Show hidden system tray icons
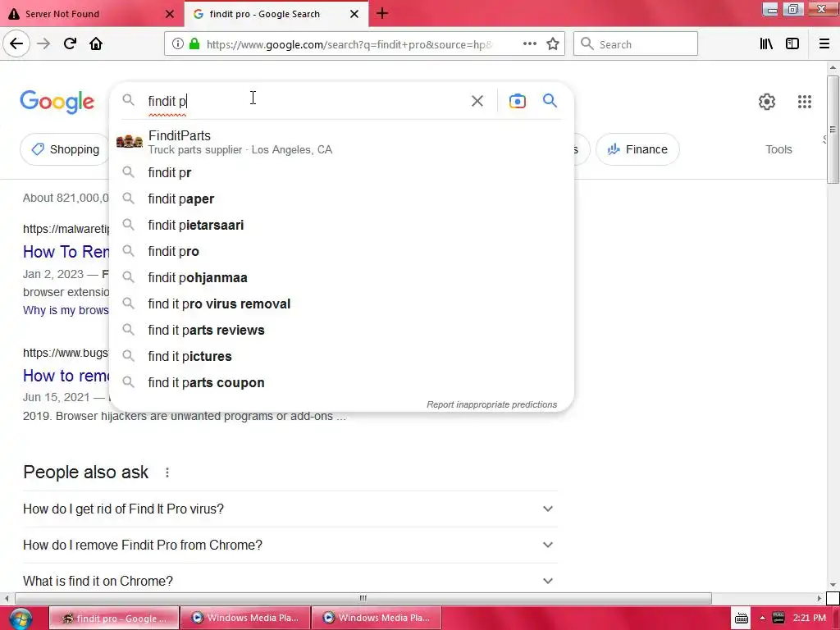The width and height of the screenshot is (840, 630). click(762, 619)
